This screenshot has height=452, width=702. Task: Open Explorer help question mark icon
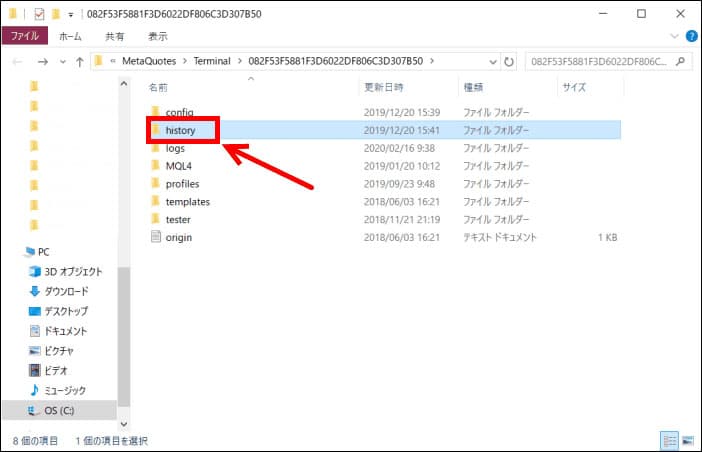click(690, 36)
